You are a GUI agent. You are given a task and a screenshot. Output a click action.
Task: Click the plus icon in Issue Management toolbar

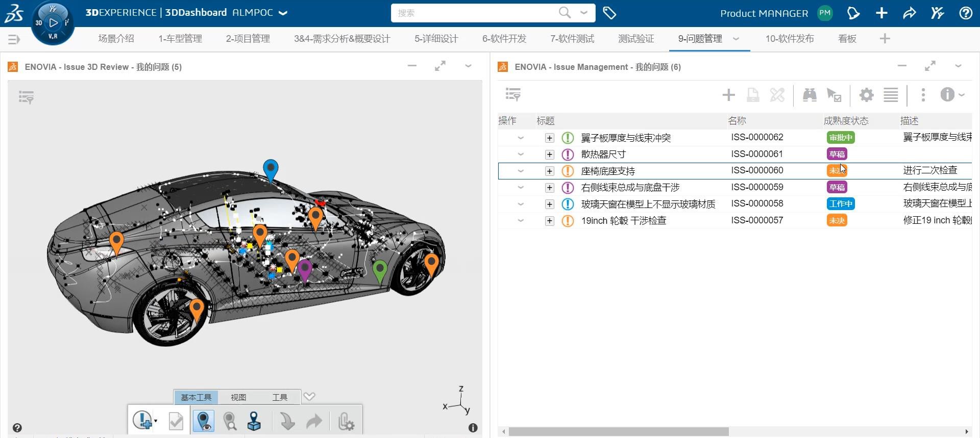click(729, 95)
